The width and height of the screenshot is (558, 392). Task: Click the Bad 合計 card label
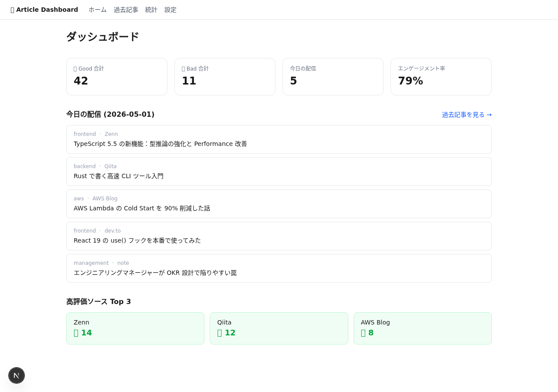point(195,68)
